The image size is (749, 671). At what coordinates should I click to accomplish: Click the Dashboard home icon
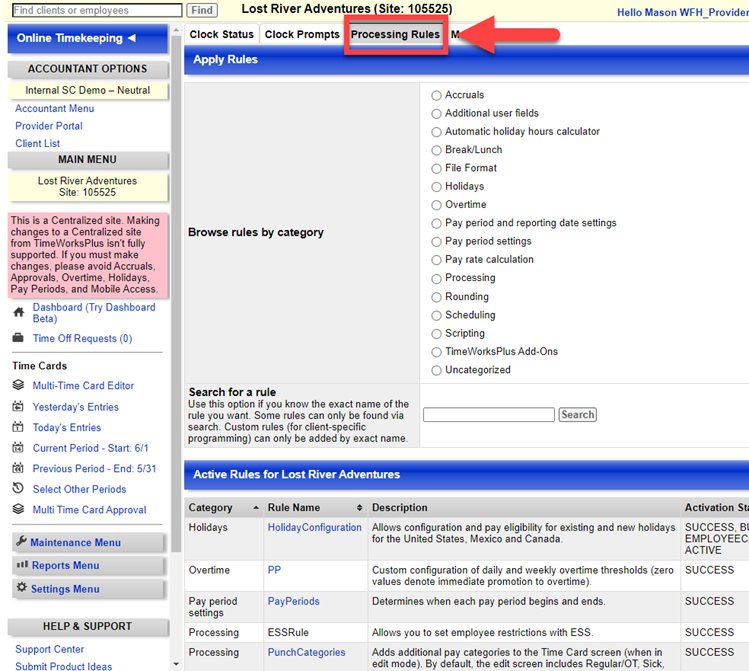pos(18,313)
